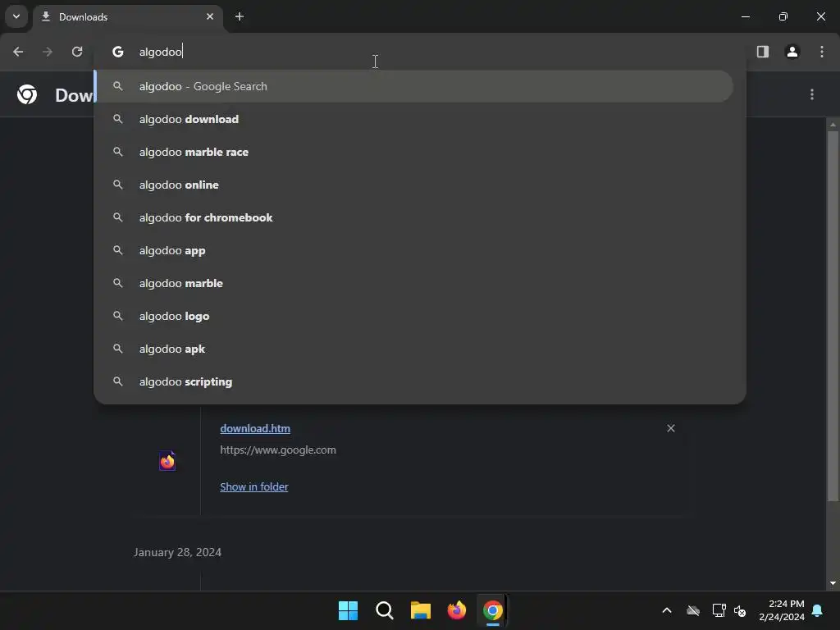Click the page vertical scrollbar thumb
Screen dimensions: 840x630
[x=833, y=316]
